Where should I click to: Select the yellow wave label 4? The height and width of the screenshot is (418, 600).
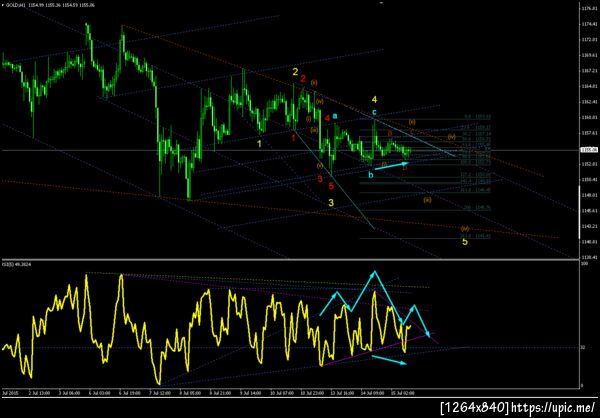pos(374,100)
